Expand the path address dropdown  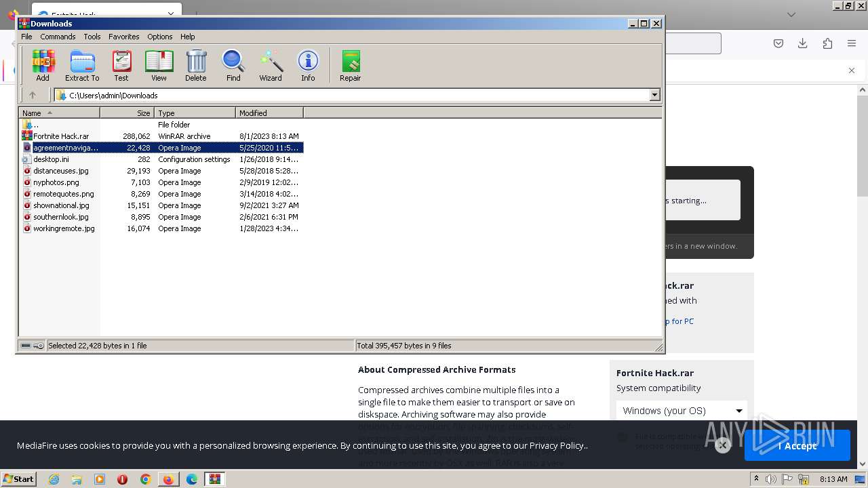pyautogui.click(x=654, y=95)
